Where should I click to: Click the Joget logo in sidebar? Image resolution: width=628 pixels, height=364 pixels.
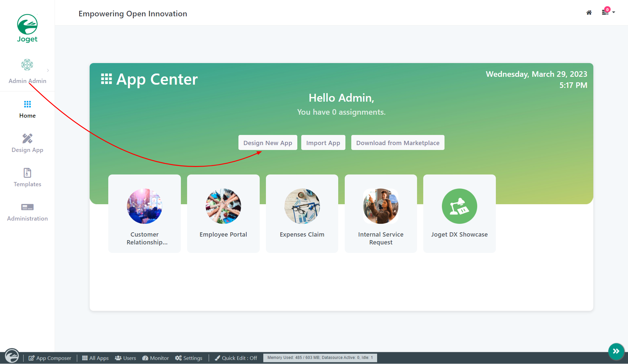[x=27, y=28]
